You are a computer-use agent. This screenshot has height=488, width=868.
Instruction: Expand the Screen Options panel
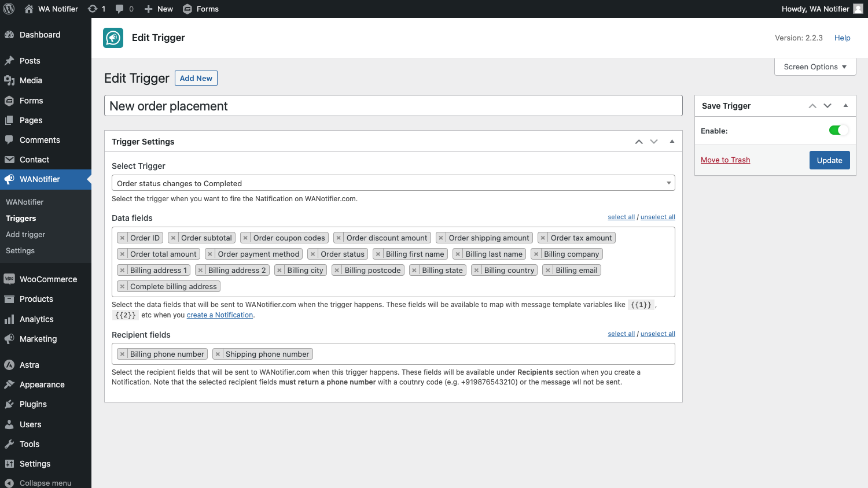tap(815, 66)
